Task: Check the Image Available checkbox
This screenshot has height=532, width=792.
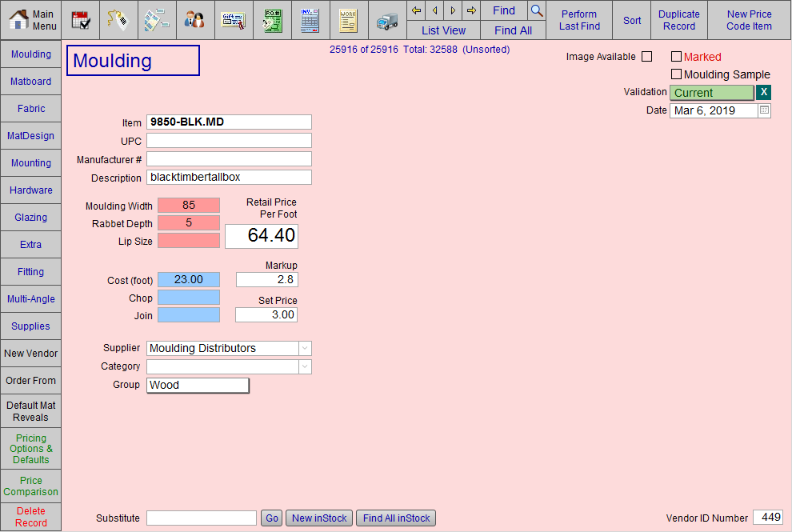Action: tap(647, 57)
